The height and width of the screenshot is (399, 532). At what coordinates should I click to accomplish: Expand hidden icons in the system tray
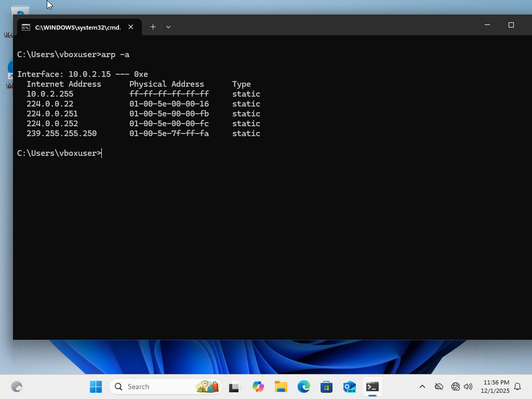[422, 387]
